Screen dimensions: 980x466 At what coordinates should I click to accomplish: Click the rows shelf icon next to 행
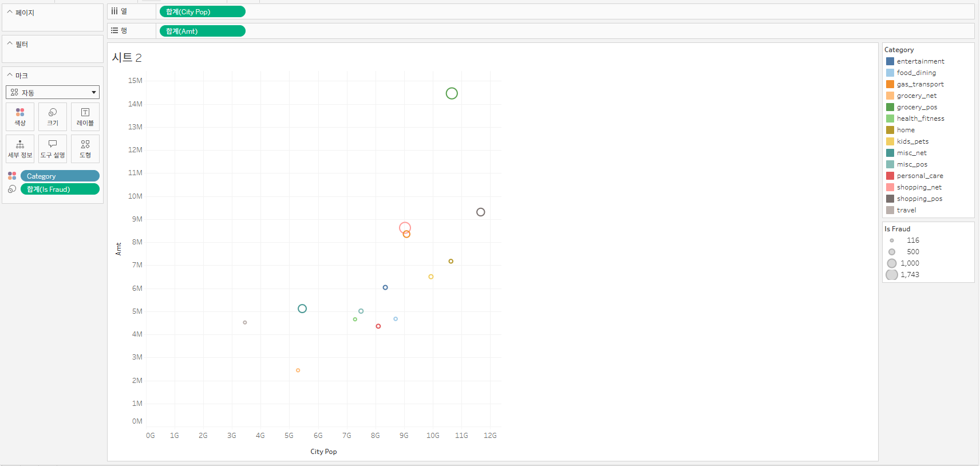(x=114, y=31)
